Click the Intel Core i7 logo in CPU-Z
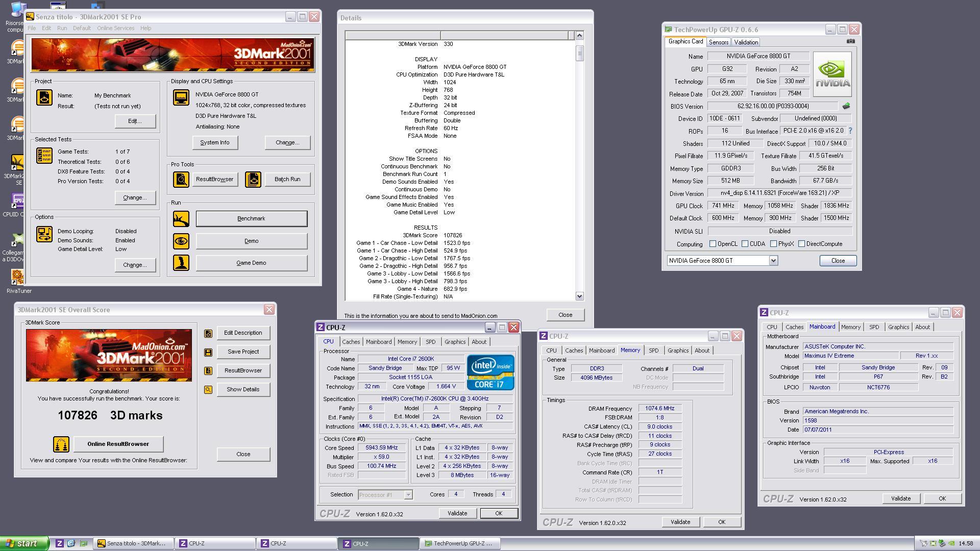The image size is (980, 551). [x=491, y=372]
